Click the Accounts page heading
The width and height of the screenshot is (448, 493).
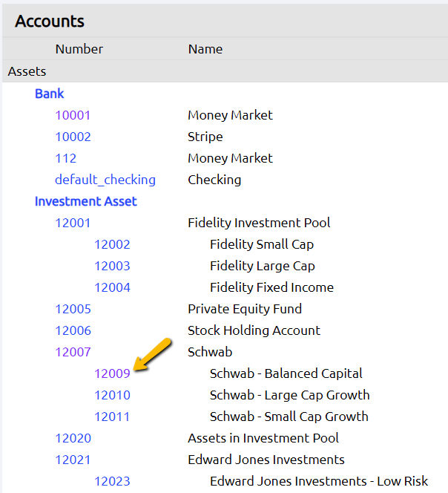click(x=50, y=22)
